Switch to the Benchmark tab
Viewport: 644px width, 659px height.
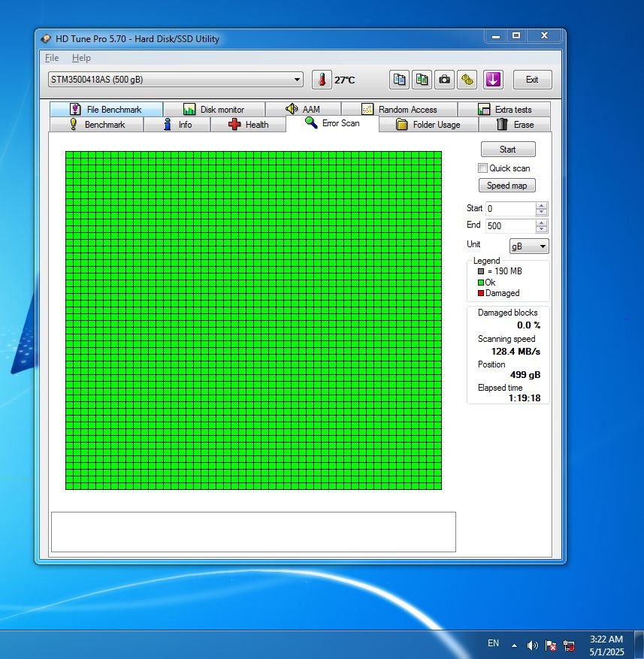(97, 125)
